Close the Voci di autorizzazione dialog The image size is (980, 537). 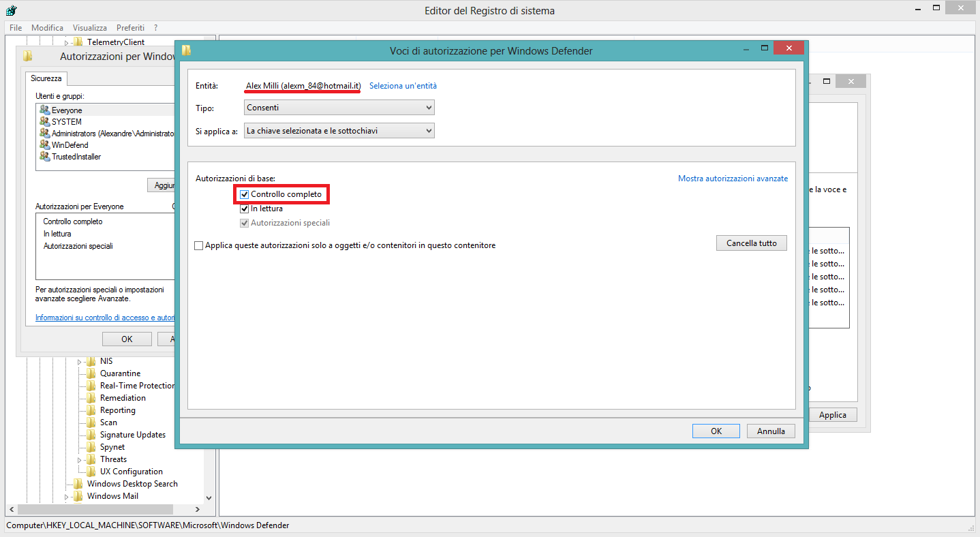[x=788, y=48]
